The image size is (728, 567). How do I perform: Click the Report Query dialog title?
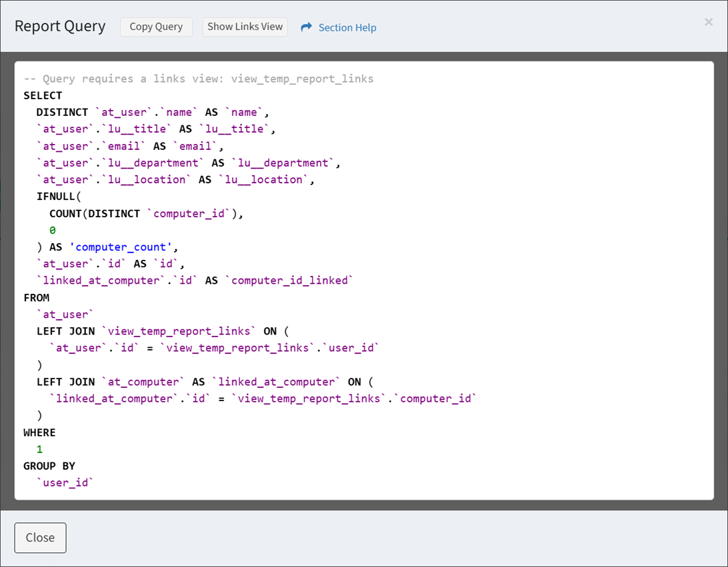click(60, 27)
